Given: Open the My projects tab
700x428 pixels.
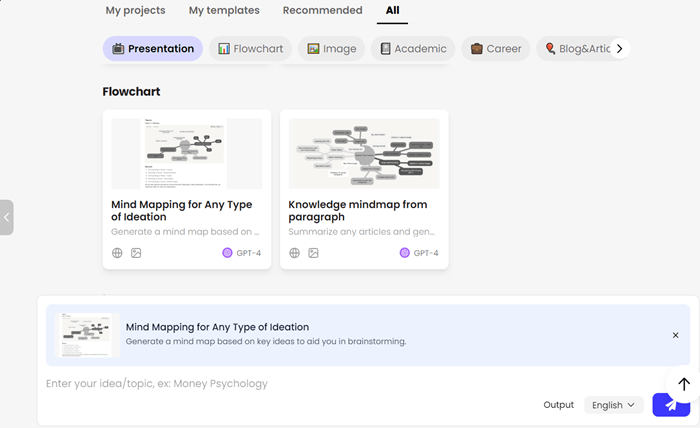Looking at the screenshot, I should click(135, 10).
